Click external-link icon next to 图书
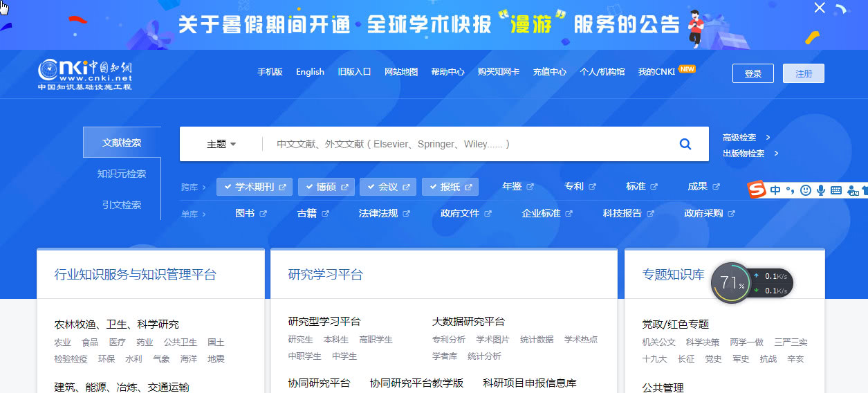 point(264,214)
